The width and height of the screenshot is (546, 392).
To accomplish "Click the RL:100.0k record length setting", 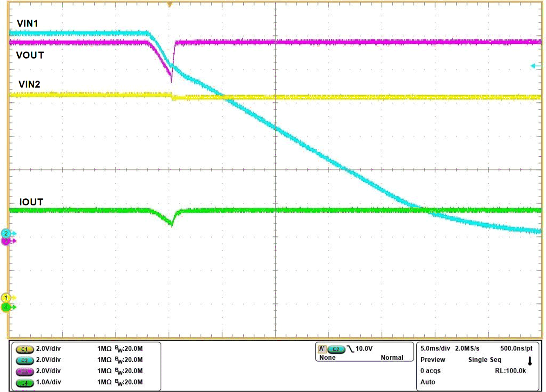I will tap(510, 371).
